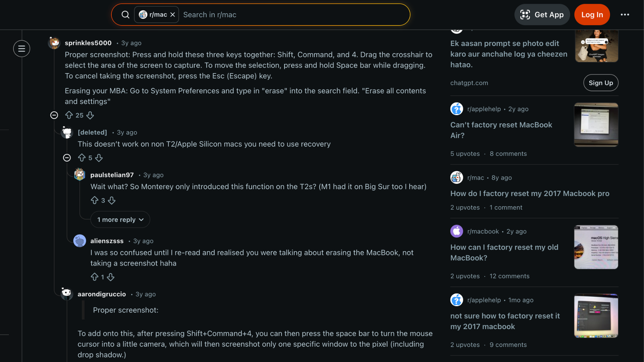The height and width of the screenshot is (362, 644).
Task: Collapse sprinkles5000's comment thread
Action: (54, 115)
